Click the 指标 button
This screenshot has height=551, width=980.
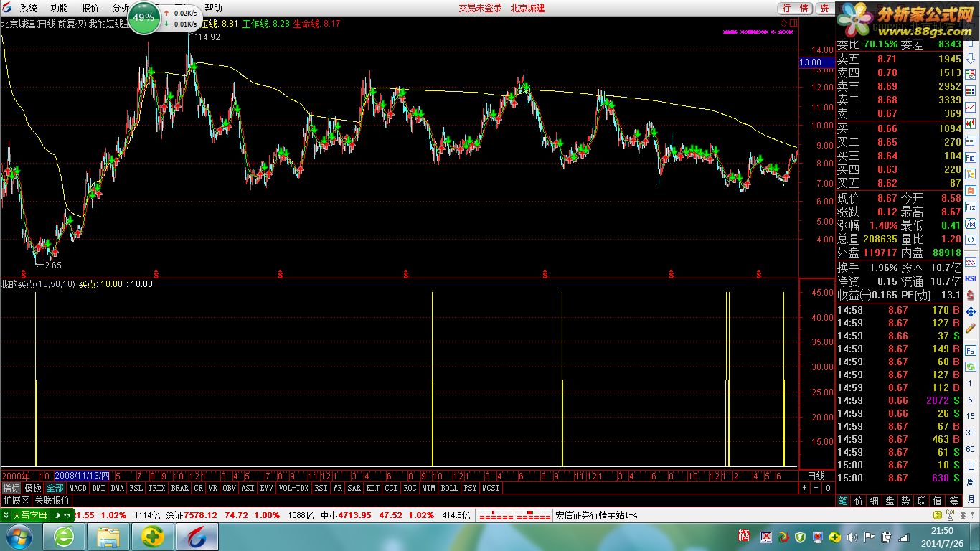[x=11, y=488]
